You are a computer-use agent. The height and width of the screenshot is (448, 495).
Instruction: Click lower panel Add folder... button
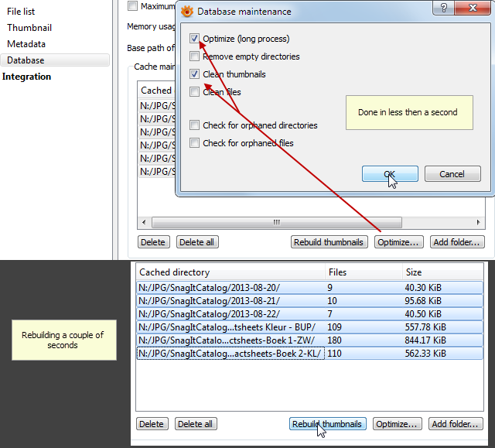(x=456, y=424)
